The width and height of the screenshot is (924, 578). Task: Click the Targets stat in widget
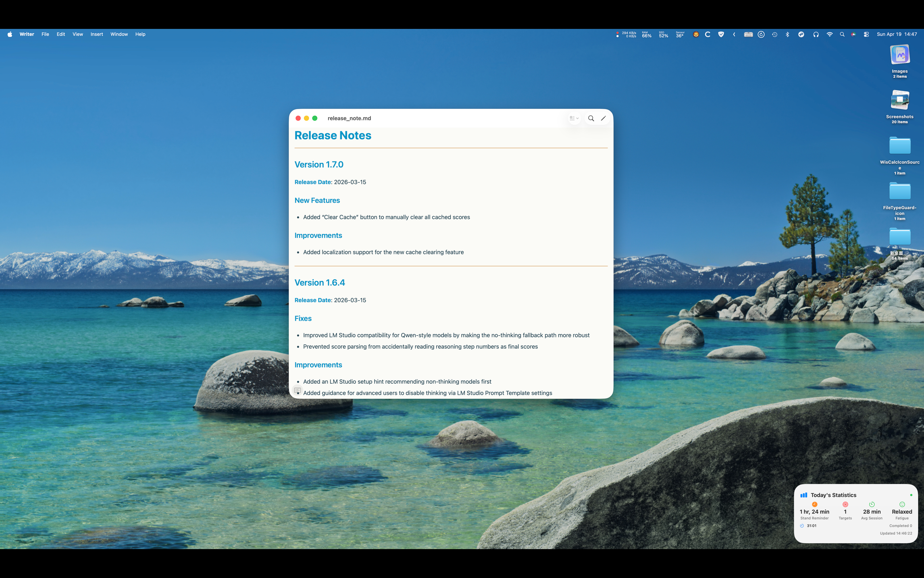tap(845, 511)
